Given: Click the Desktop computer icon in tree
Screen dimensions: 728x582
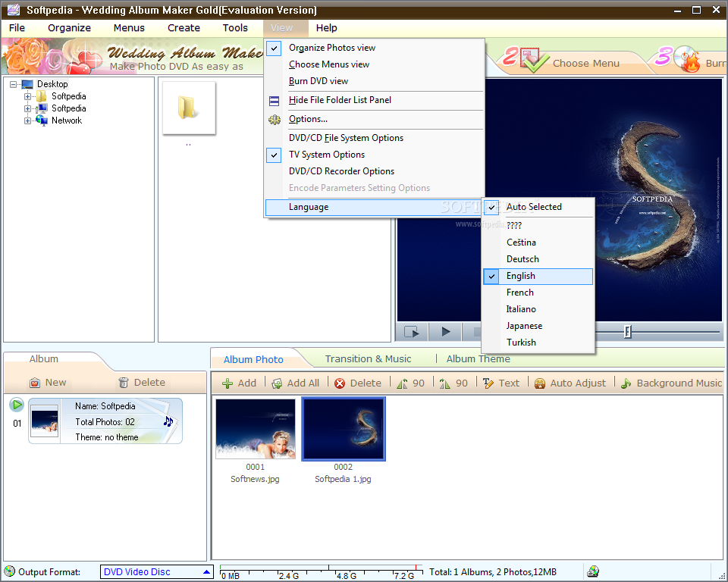Looking at the screenshot, I should pos(27,84).
